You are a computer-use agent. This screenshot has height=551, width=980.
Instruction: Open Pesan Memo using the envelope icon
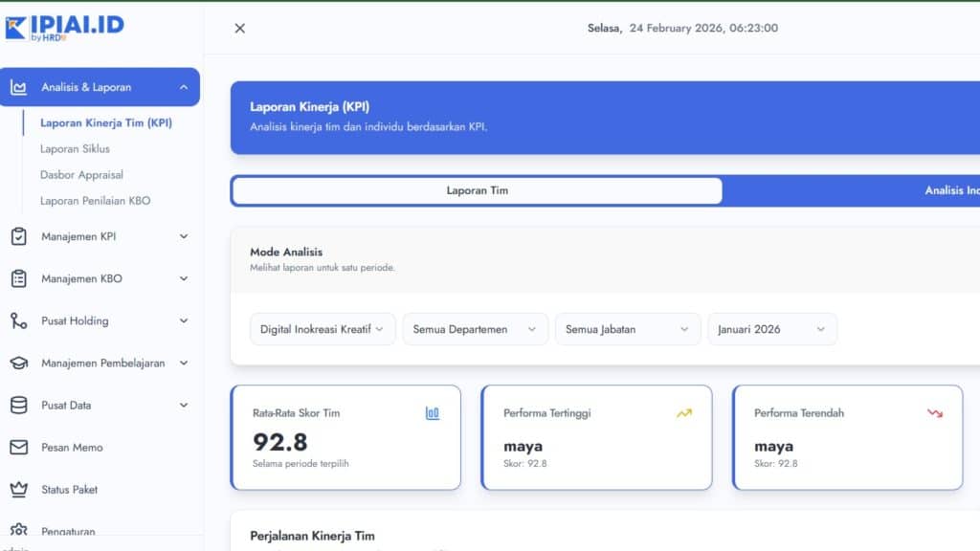pyautogui.click(x=17, y=447)
